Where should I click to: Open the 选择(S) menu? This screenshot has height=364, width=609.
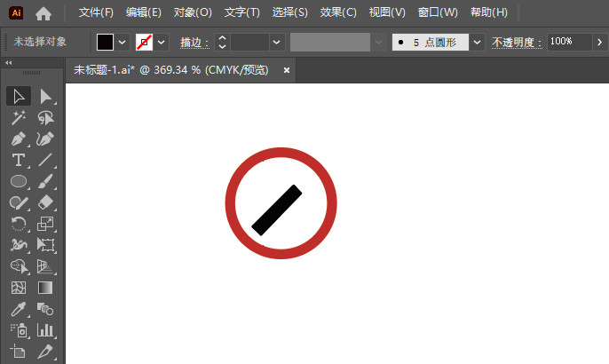click(289, 12)
